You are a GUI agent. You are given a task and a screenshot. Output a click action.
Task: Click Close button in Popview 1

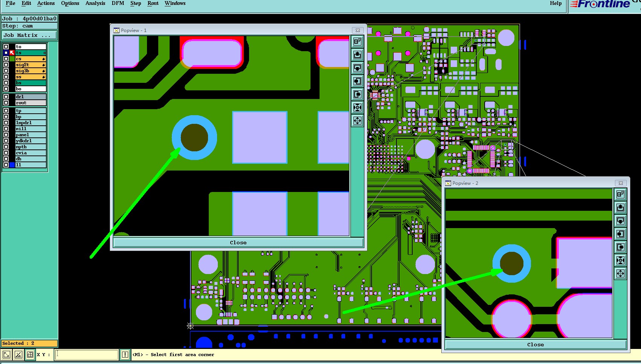238,243
